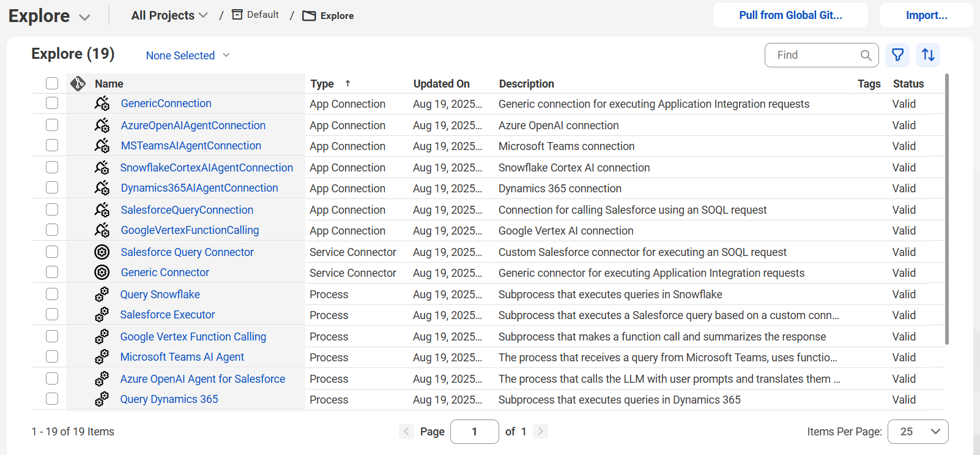The width and height of the screenshot is (980, 455).
Task: Open the sort arrows icon
Action: [x=928, y=55]
